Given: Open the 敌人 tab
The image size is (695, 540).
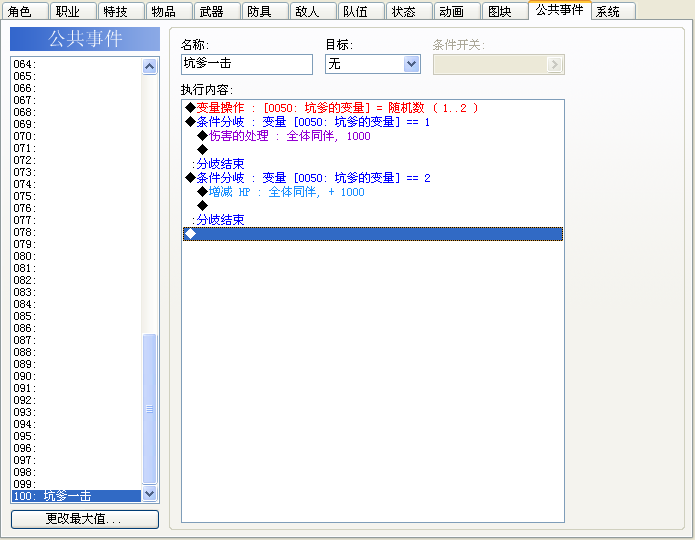Looking at the screenshot, I should tap(312, 11).
